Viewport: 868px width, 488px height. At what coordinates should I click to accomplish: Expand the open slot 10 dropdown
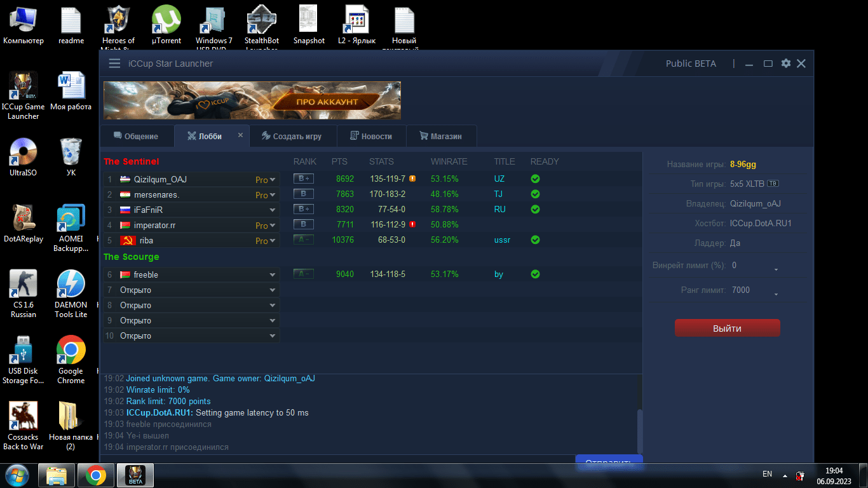(273, 336)
